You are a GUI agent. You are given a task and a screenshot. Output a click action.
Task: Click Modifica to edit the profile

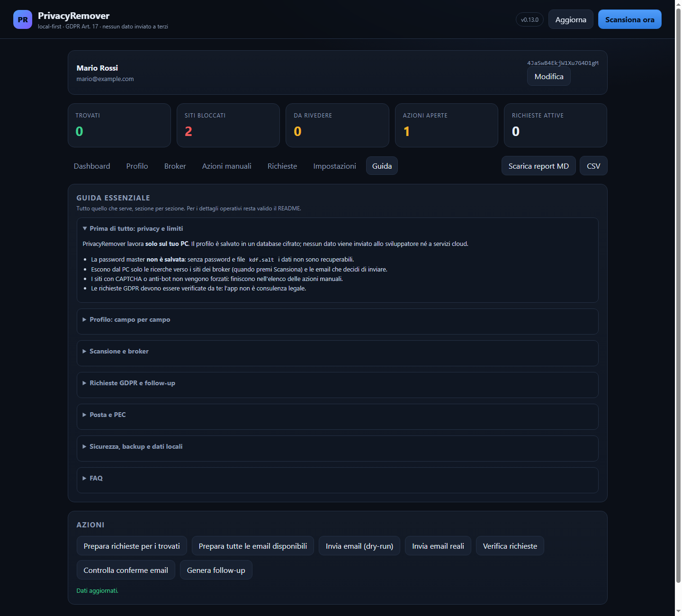coord(549,76)
